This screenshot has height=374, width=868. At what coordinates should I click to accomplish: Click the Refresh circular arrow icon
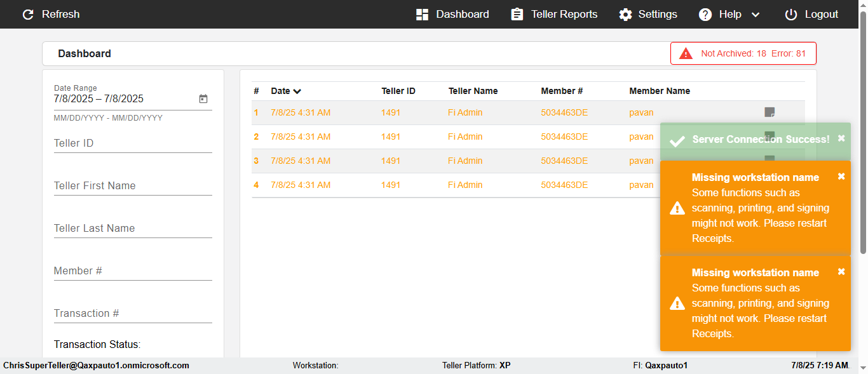click(28, 15)
